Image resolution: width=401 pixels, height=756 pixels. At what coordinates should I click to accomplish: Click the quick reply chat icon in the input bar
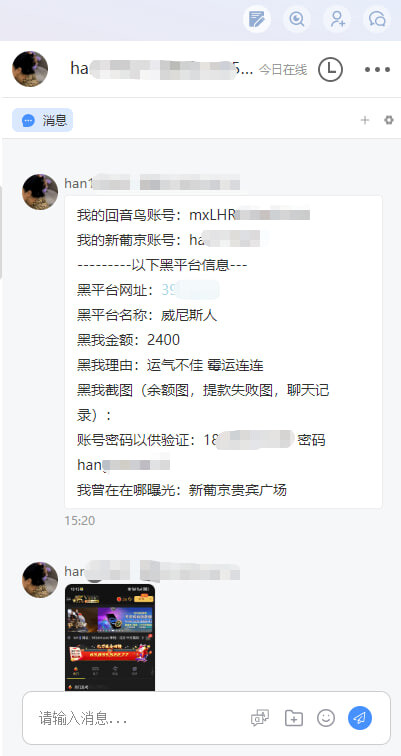coord(260,718)
